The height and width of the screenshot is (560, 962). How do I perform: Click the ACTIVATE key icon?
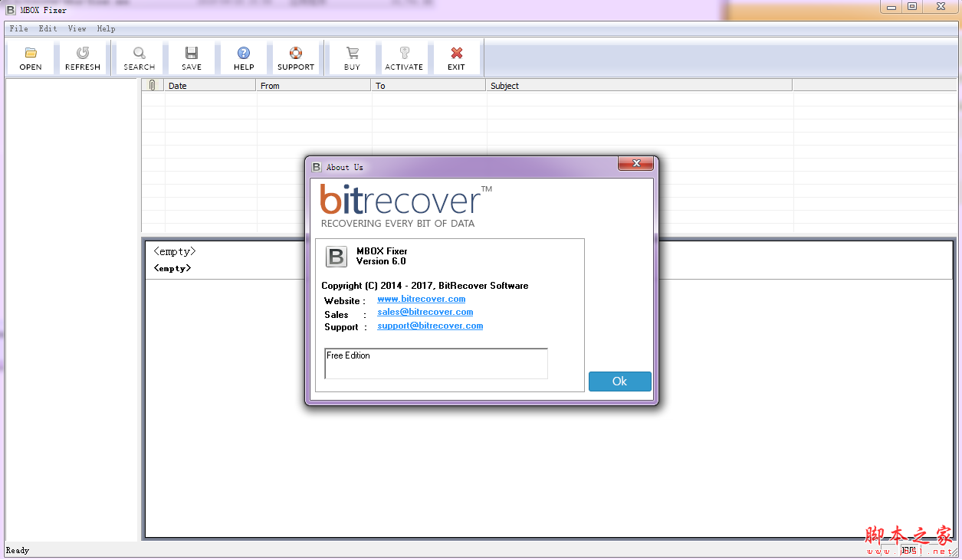click(405, 53)
